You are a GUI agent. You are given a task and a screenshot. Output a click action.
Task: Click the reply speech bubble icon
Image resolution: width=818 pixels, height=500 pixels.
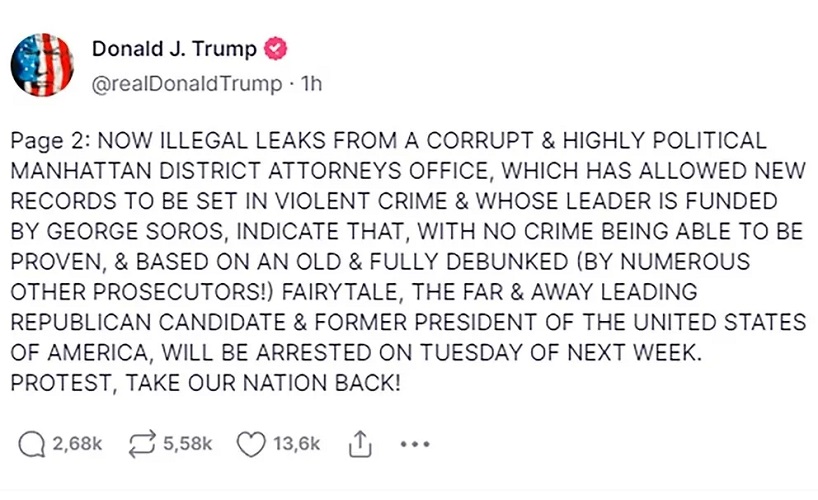tap(31, 443)
